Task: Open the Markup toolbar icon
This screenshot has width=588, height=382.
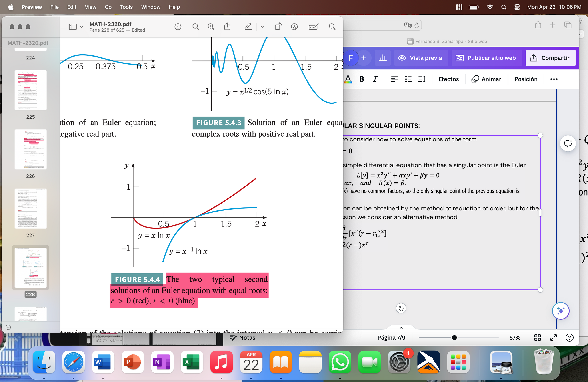Action: click(x=294, y=26)
